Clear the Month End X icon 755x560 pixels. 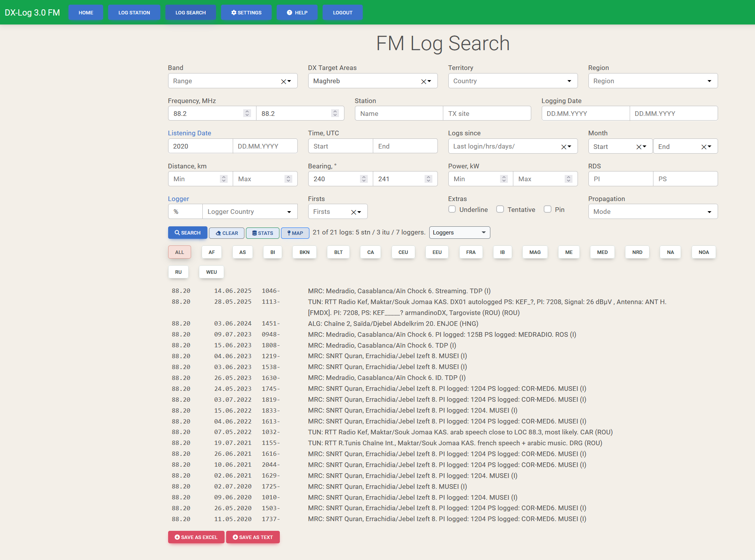704,147
